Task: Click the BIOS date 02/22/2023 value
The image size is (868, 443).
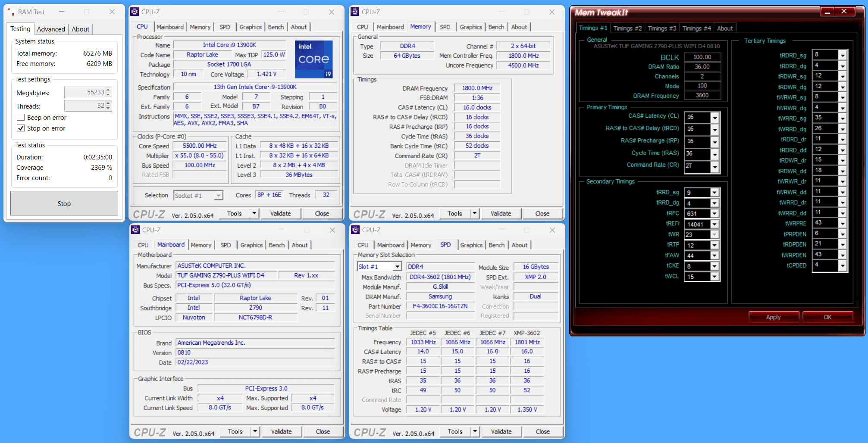Action: pos(255,362)
